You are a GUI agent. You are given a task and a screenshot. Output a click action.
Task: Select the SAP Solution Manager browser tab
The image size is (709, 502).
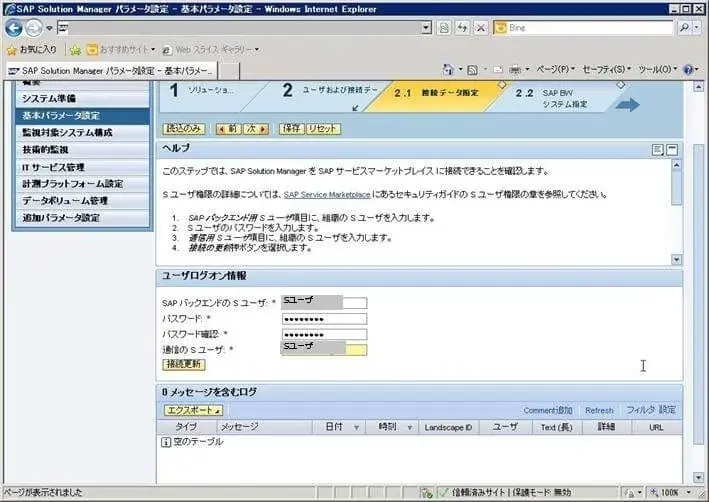coord(111,71)
